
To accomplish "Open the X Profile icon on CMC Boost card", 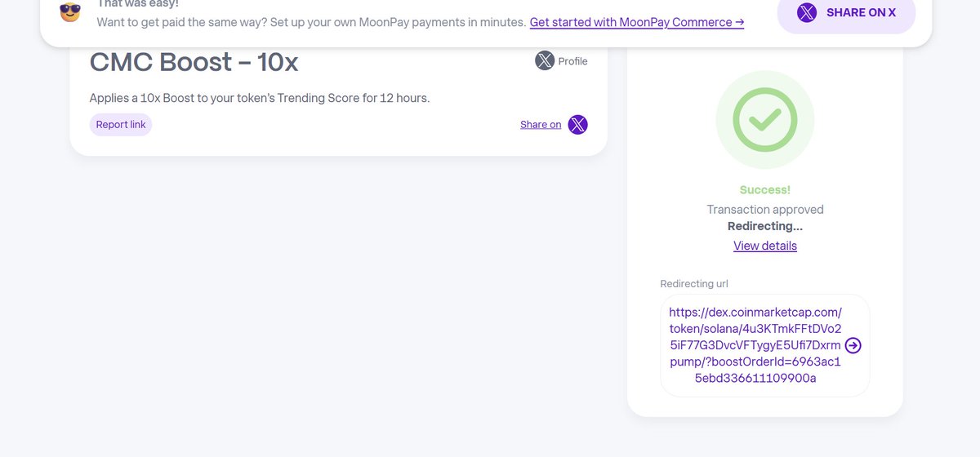I will coord(545,60).
